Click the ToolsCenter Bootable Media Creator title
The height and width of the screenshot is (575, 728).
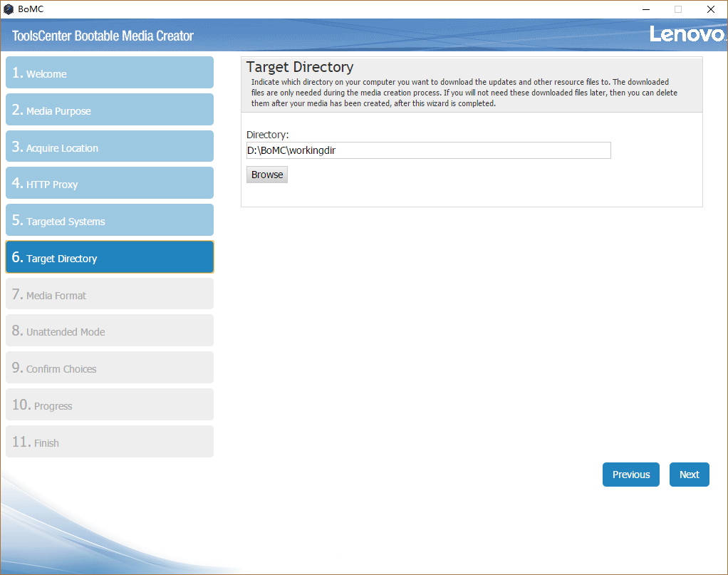click(x=103, y=36)
